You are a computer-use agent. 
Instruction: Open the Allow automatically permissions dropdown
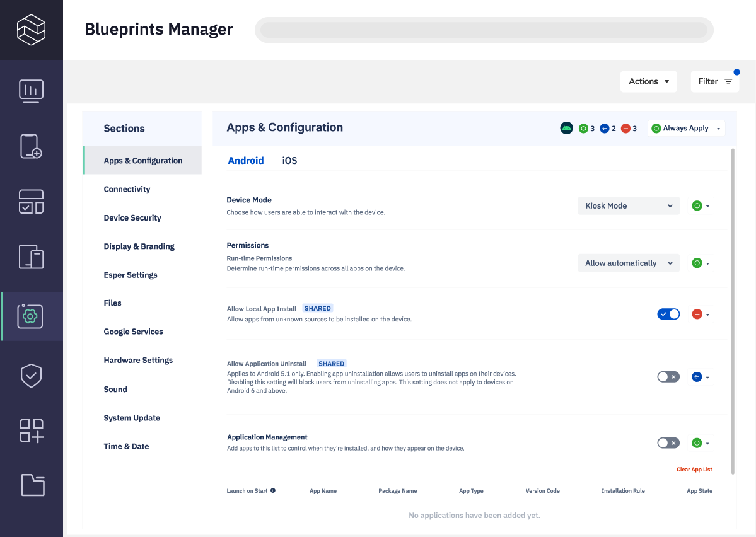pyautogui.click(x=628, y=263)
